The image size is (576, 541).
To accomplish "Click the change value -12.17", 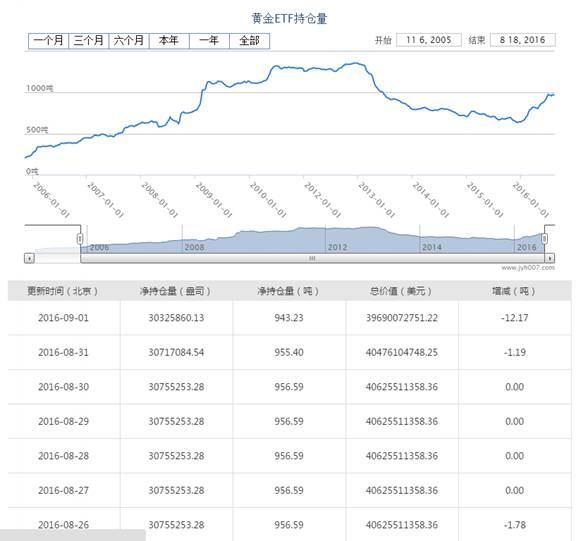I will 514,318.
